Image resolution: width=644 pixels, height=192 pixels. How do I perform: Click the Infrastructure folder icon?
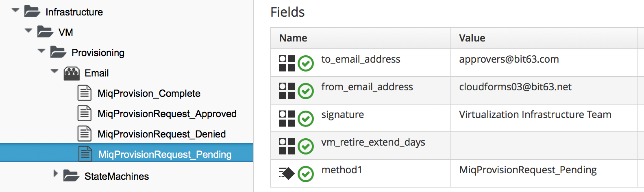32,11
